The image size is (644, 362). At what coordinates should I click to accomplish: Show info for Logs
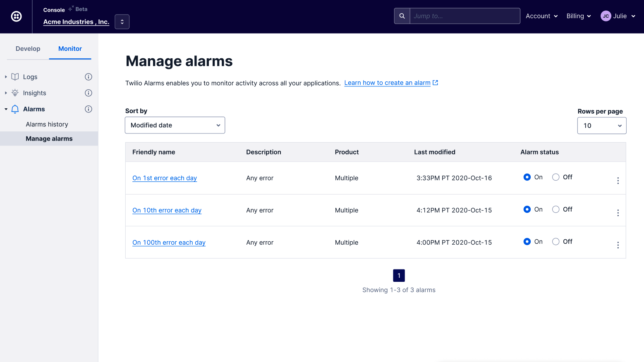point(89,77)
